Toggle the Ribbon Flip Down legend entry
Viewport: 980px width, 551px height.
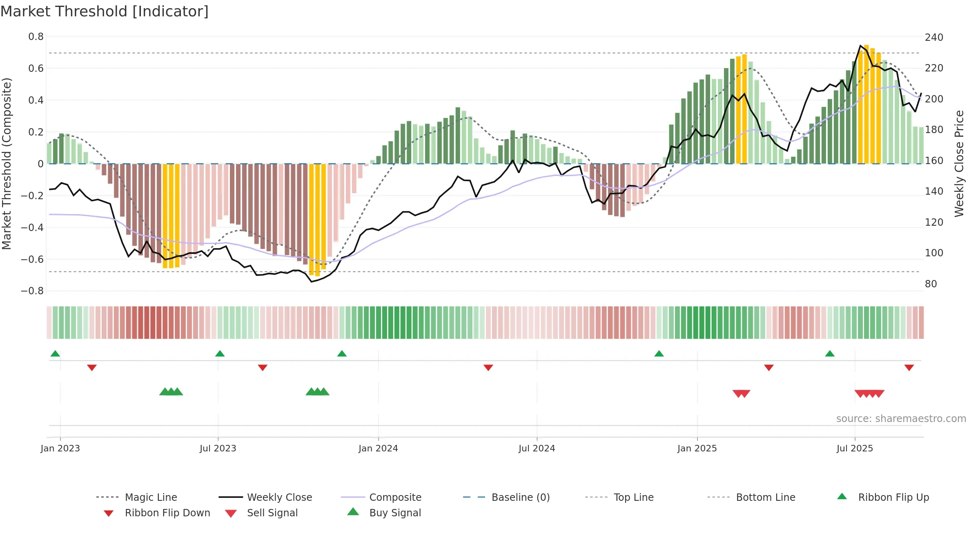[x=157, y=513]
